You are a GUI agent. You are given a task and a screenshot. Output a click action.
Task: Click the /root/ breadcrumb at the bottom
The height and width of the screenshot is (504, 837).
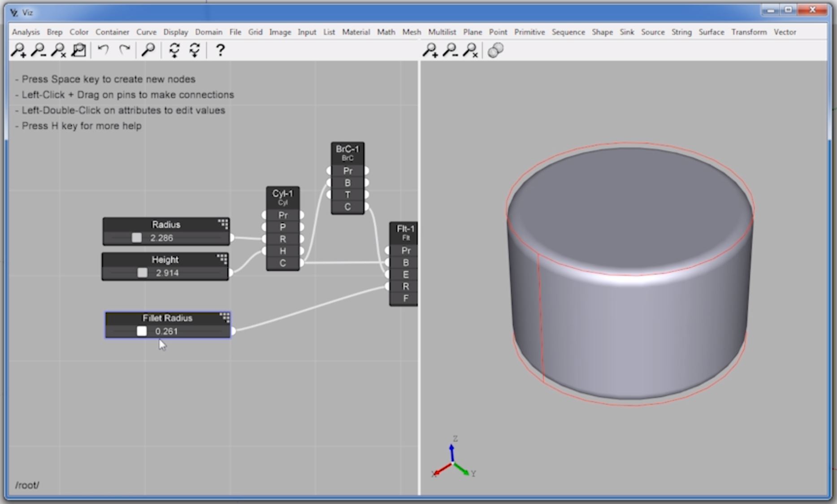[x=26, y=485]
